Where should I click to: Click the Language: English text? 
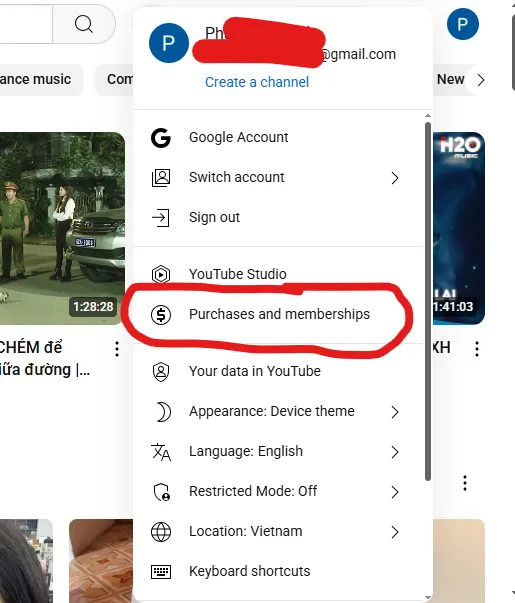pyautogui.click(x=246, y=451)
